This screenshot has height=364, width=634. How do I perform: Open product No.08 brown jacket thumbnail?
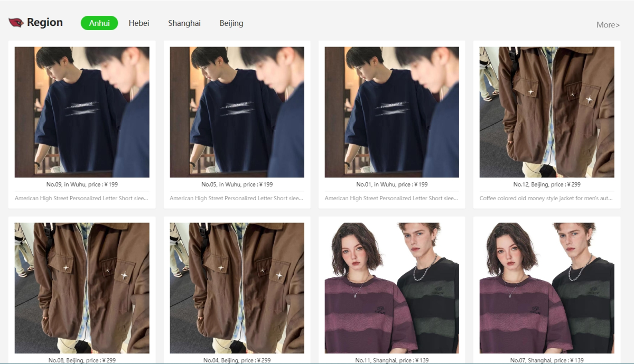pyautogui.click(x=82, y=288)
